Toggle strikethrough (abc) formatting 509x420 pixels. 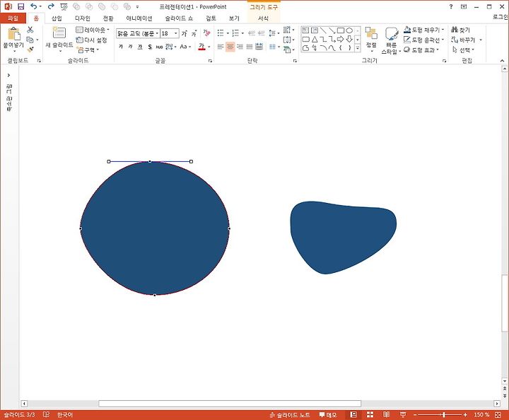pos(159,47)
